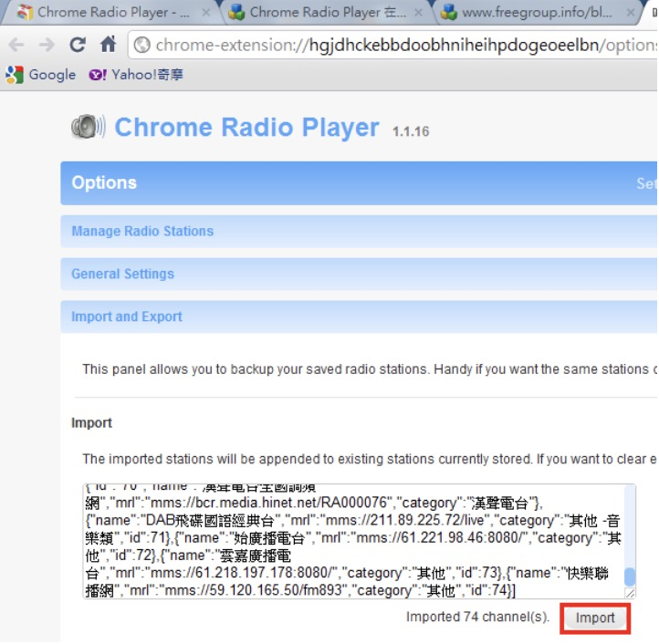
Task: Click the 'Imported 74 channel(s).' status text
Action: coord(478,617)
